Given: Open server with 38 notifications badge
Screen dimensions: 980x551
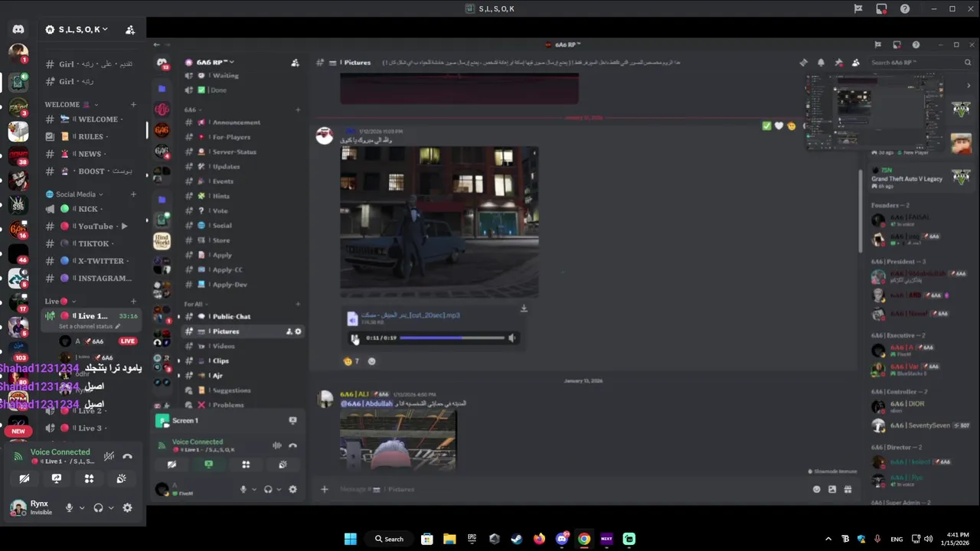Looking at the screenshot, I should pyautogui.click(x=18, y=155).
